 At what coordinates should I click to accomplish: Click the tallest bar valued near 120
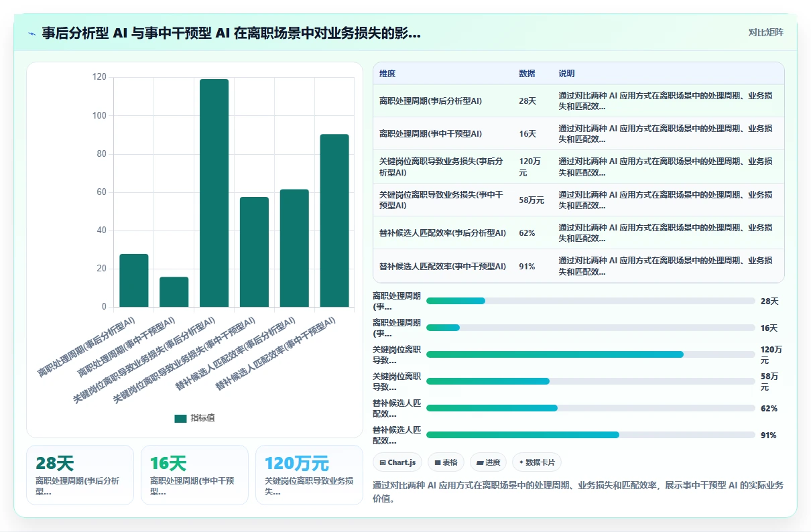click(214, 193)
